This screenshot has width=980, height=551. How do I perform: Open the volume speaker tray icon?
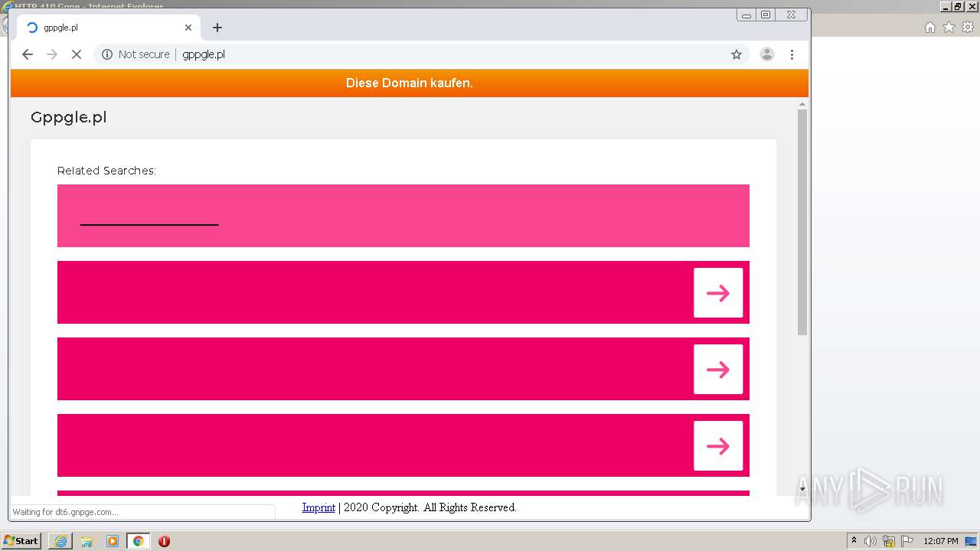point(871,541)
